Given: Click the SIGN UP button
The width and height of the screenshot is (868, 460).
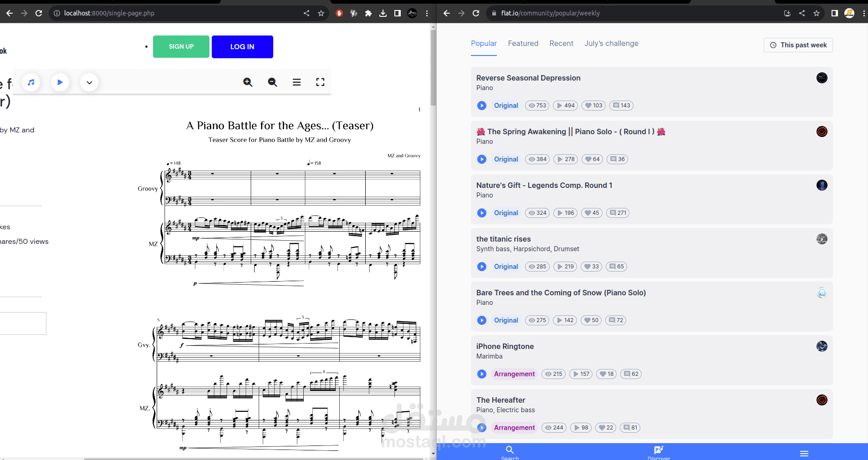Looking at the screenshot, I should point(181,46).
